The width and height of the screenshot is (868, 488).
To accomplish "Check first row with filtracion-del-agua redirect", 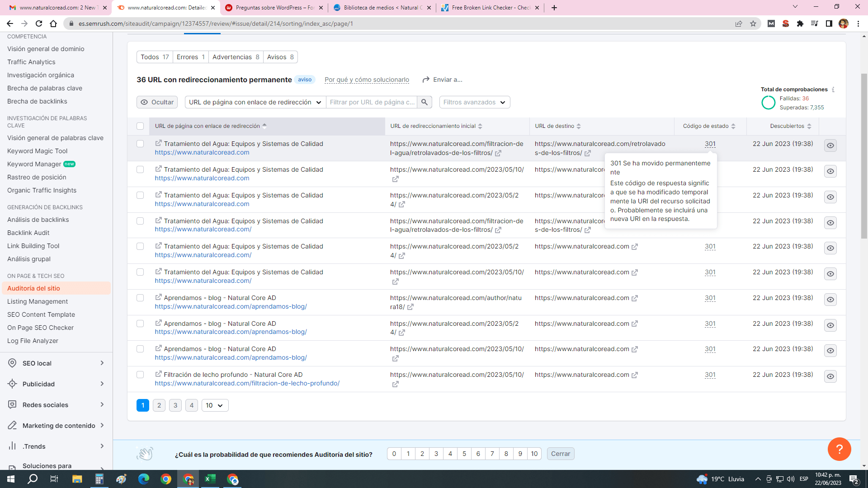I will 140,144.
